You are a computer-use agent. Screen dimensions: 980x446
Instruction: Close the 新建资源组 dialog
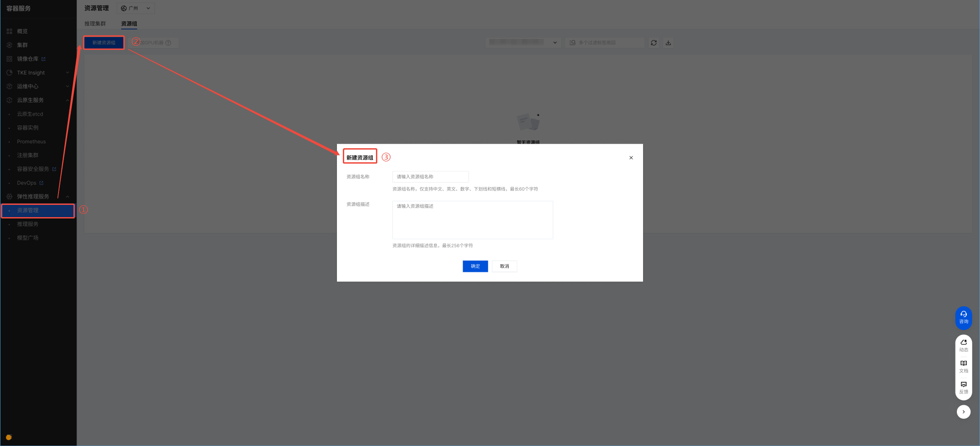pyautogui.click(x=631, y=158)
